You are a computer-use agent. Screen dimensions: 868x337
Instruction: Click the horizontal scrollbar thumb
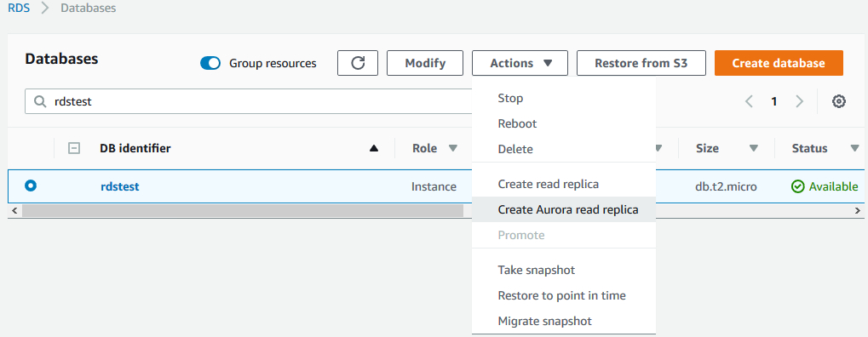coord(243,210)
